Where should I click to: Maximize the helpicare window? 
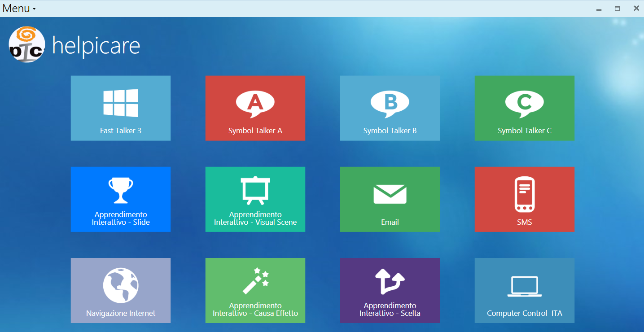click(x=617, y=9)
